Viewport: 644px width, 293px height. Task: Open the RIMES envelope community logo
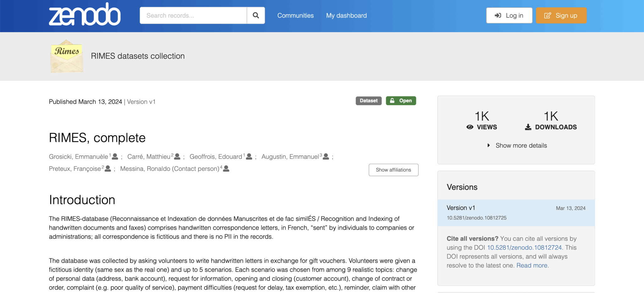point(67,56)
